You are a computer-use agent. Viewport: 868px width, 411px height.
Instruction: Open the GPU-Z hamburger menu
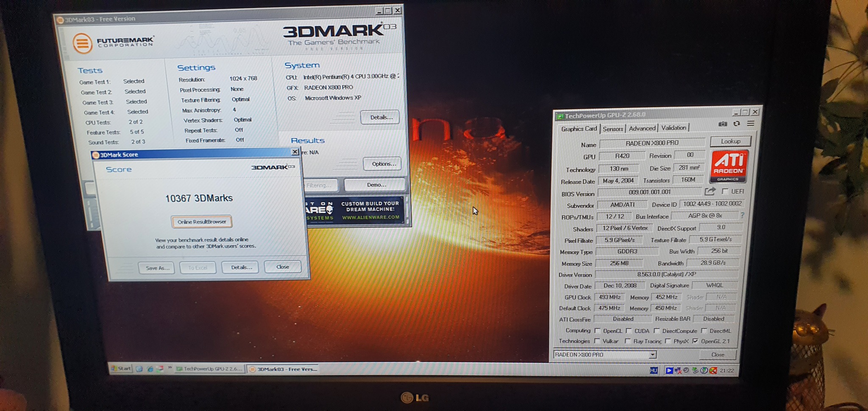751,123
